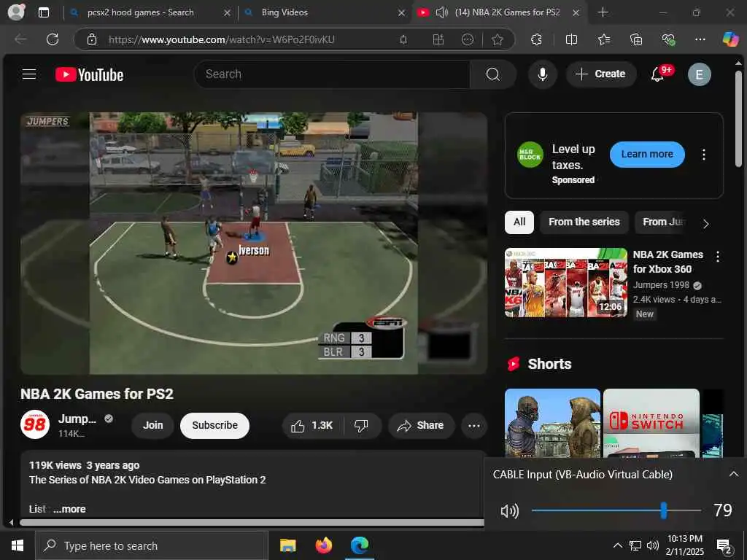This screenshot has height=560, width=747.
Task: Subscribe to the Jumpers channel
Action: coord(215,426)
